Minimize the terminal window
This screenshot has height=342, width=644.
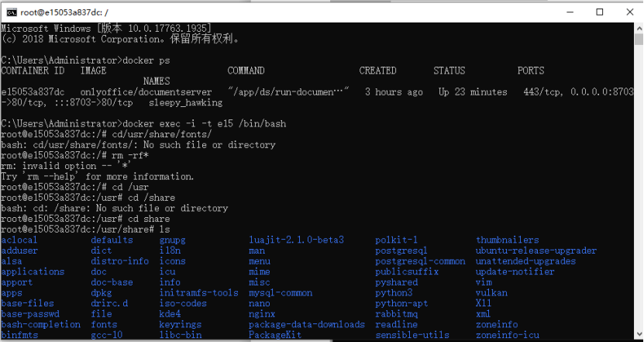[x=562, y=12]
